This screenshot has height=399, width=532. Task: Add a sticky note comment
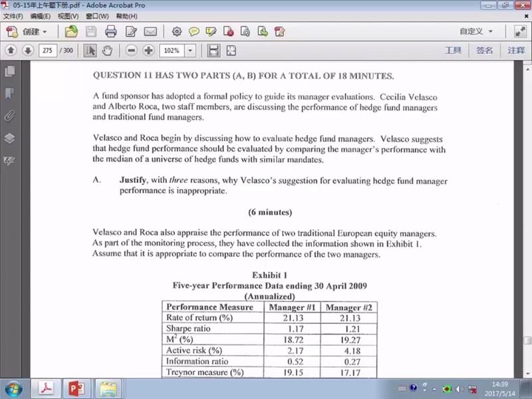194,31
